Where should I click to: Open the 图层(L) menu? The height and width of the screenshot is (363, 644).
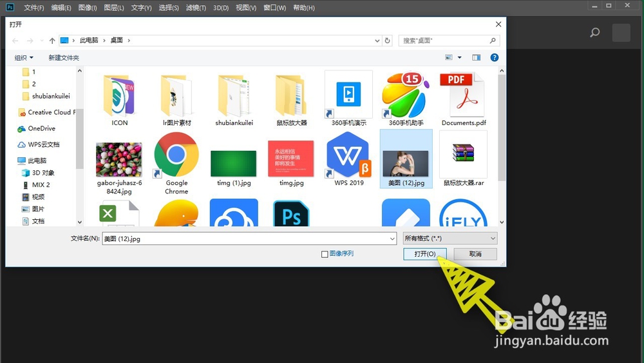click(x=114, y=8)
